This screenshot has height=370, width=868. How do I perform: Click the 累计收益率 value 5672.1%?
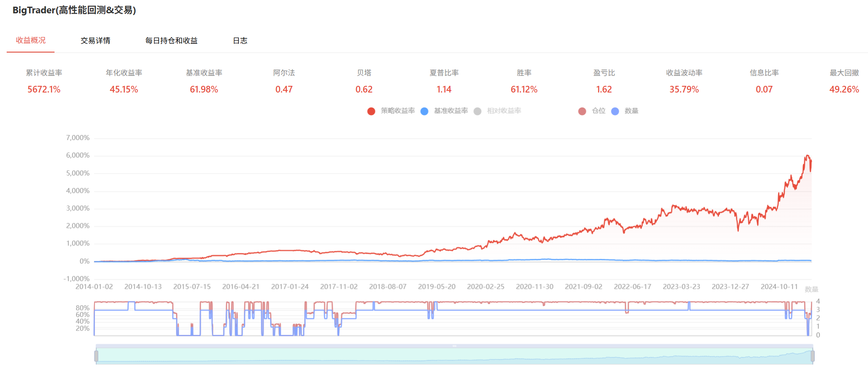(44, 89)
